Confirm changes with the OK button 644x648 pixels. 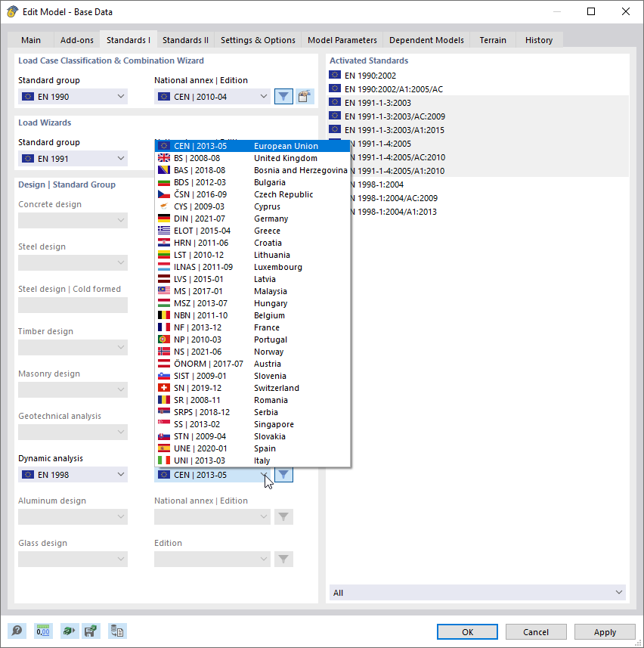(x=466, y=631)
